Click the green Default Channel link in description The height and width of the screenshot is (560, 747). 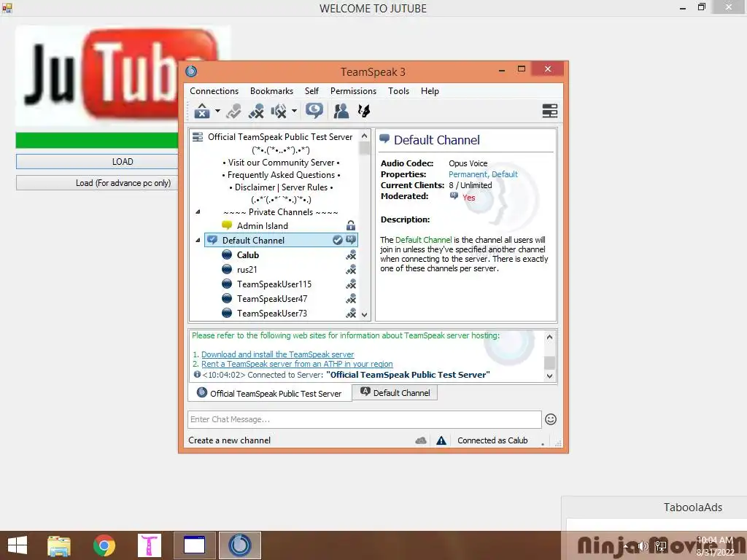(x=424, y=240)
